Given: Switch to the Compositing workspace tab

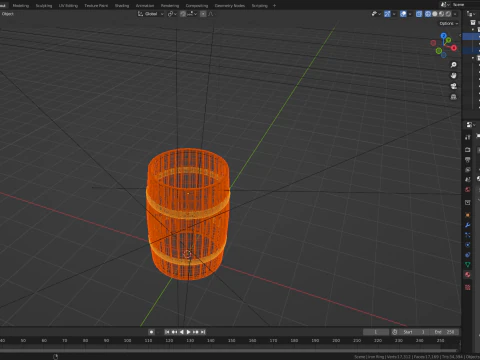Looking at the screenshot, I should click(197, 5).
